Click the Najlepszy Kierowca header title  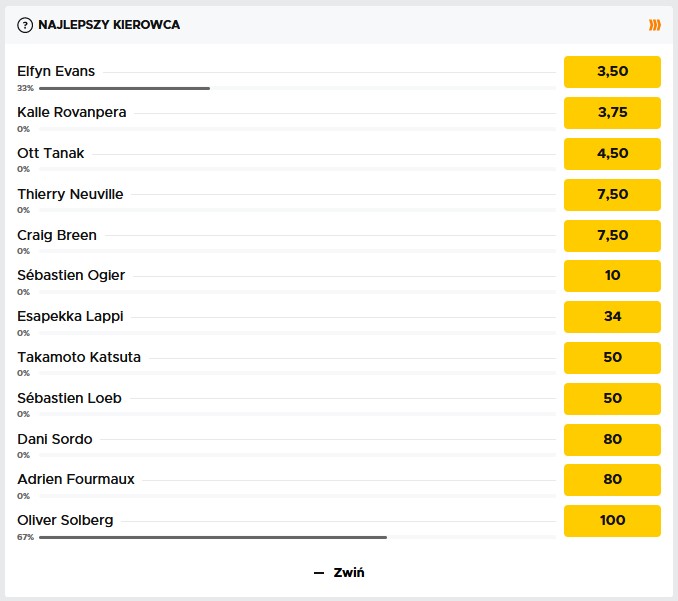click(109, 24)
